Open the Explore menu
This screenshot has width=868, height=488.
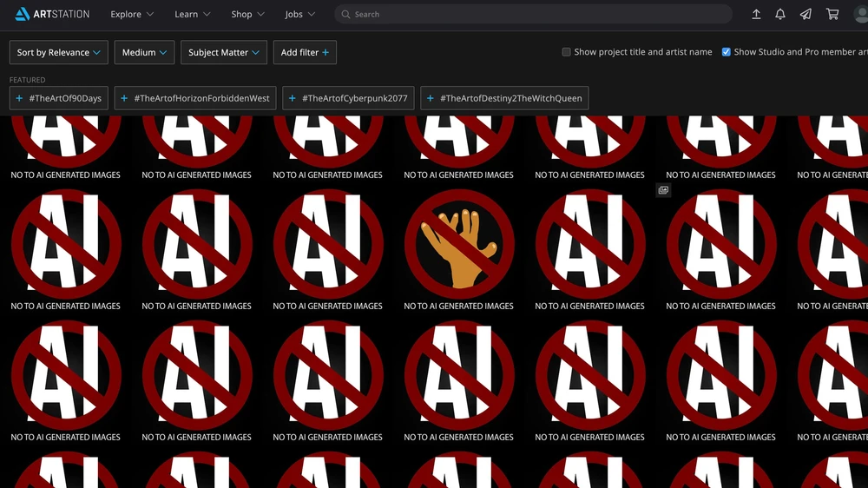click(132, 14)
